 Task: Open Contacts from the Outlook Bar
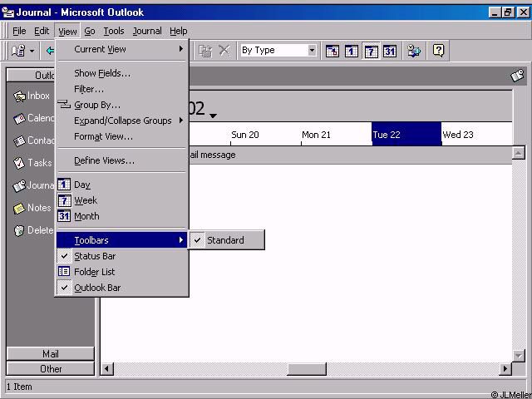[x=33, y=140]
